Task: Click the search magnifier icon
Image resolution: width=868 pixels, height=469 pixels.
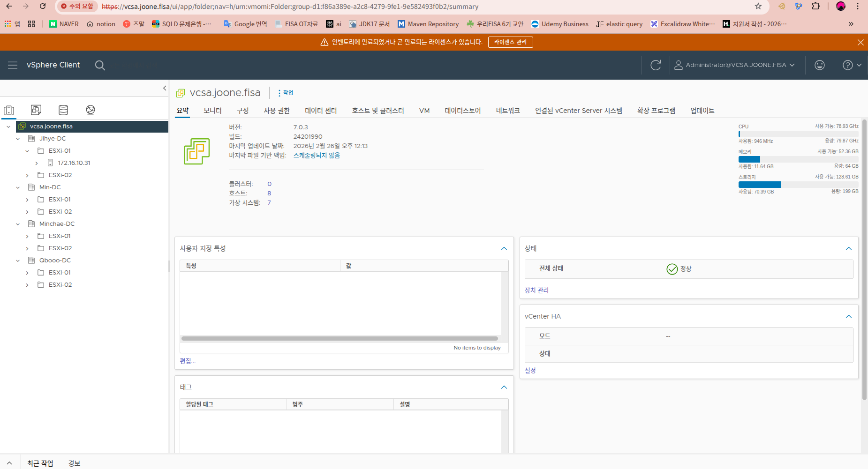Action: (100, 65)
